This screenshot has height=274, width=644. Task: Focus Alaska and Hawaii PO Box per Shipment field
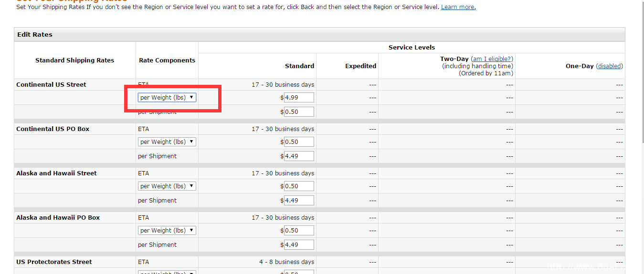click(x=299, y=244)
